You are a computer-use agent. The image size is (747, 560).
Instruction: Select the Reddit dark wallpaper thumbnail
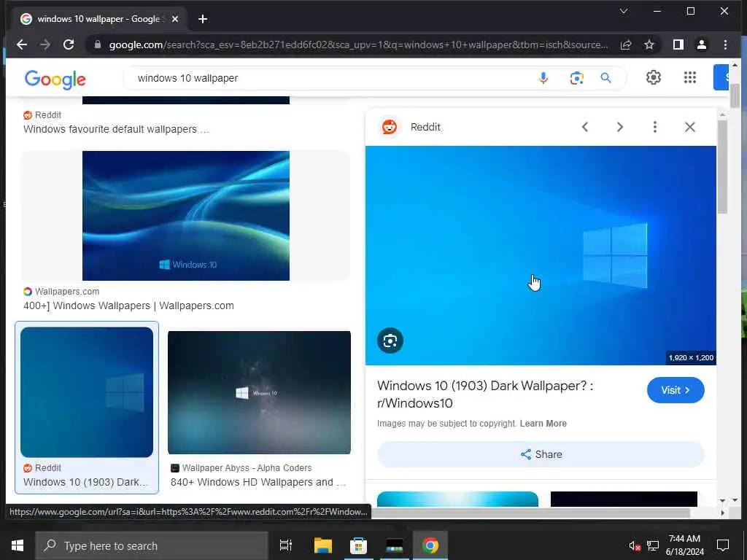pos(87,392)
